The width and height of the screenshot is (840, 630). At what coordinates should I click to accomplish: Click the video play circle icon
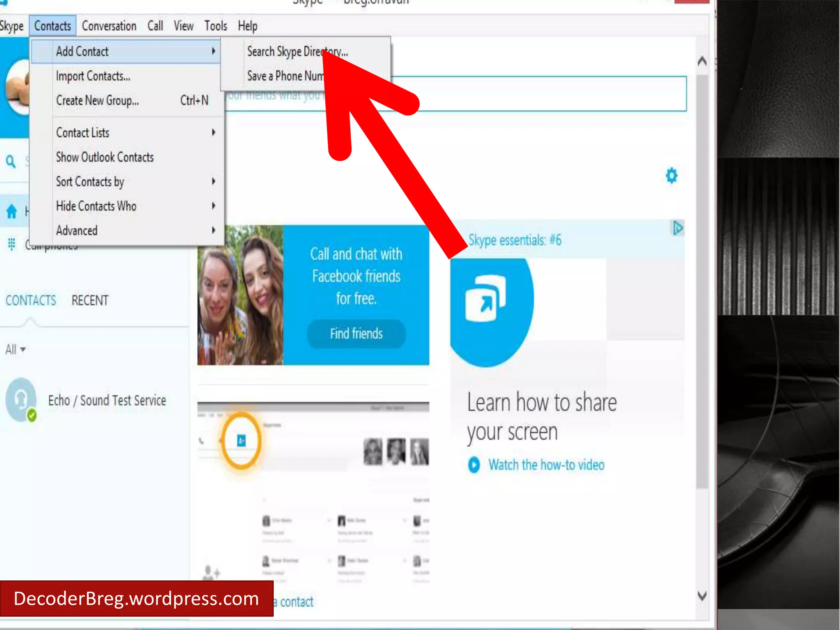(x=474, y=465)
